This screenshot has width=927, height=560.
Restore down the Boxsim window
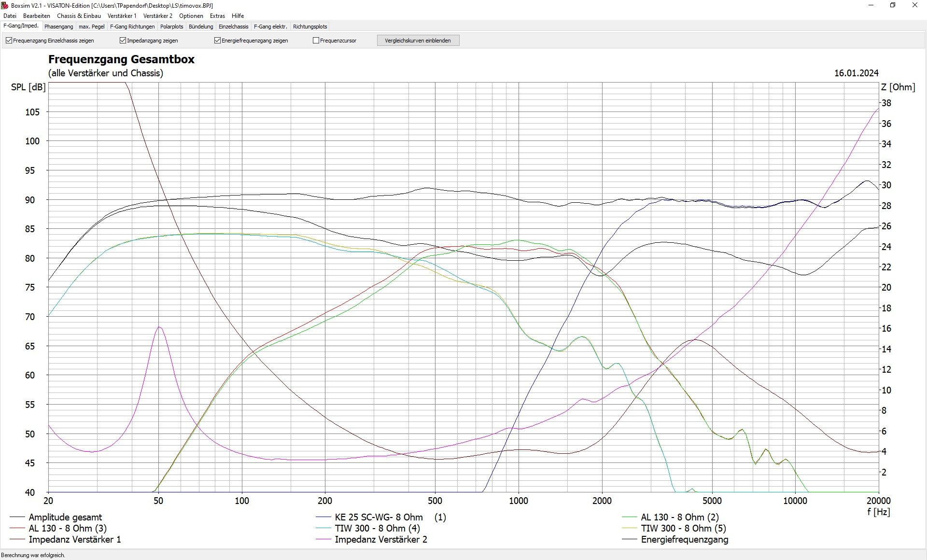point(893,5)
